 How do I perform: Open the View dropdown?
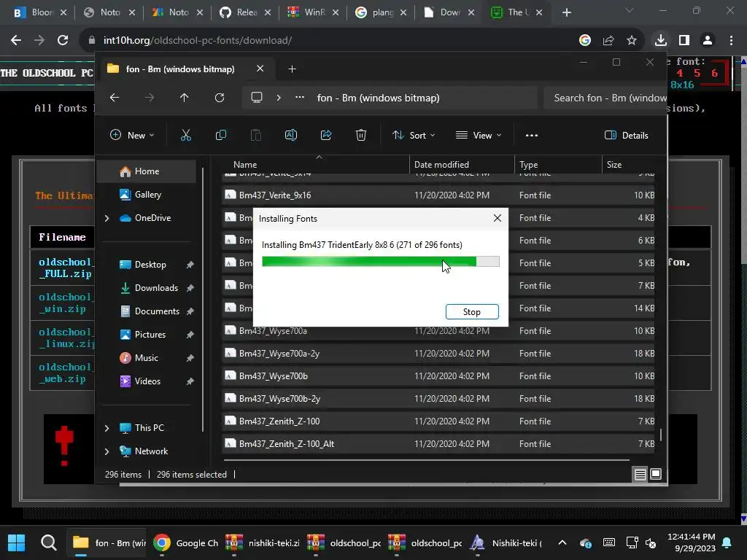479,135
